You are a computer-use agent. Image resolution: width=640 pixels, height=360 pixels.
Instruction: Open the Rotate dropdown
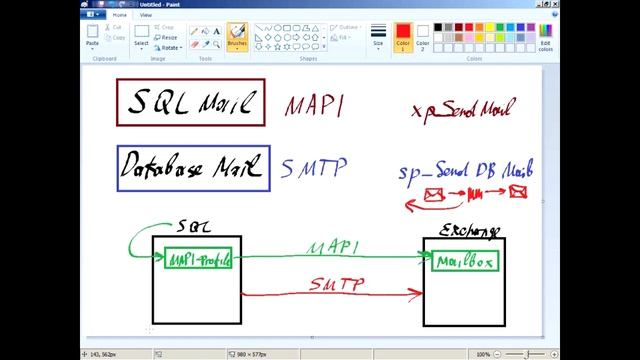point(168,48)
